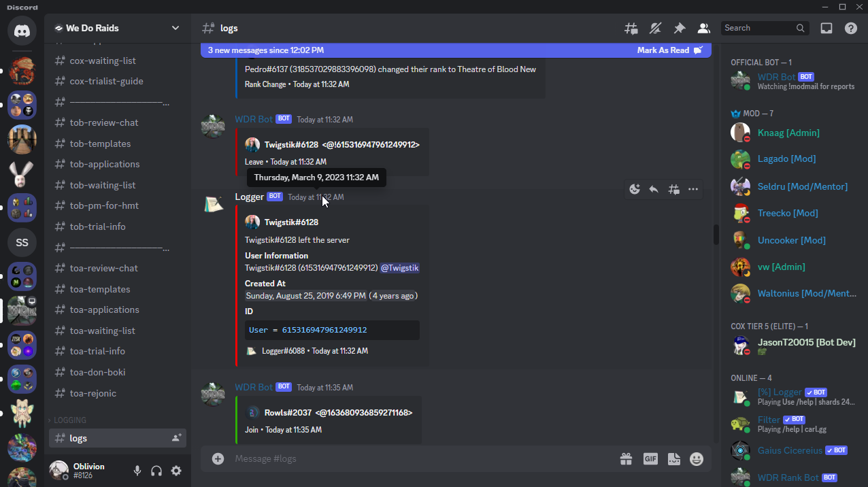Expand We Do Raids server dropdown

[x=176, y=28]
